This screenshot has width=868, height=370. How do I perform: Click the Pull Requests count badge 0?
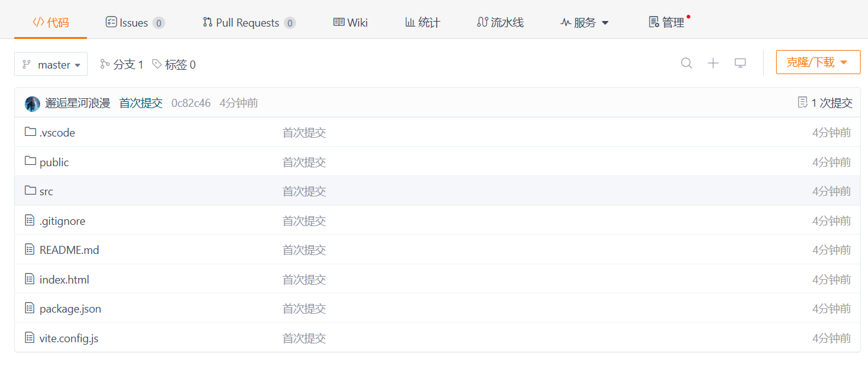point(290,23)
